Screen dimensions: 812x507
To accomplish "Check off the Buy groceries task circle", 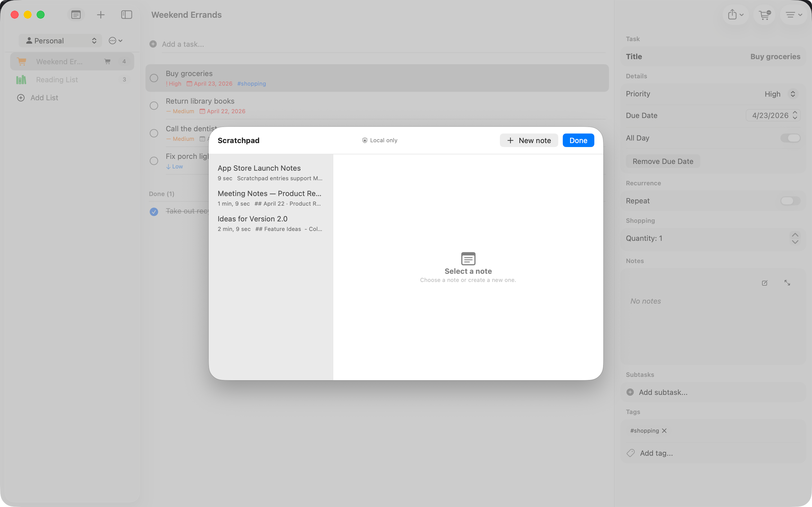I will click(x=154, y=78).
